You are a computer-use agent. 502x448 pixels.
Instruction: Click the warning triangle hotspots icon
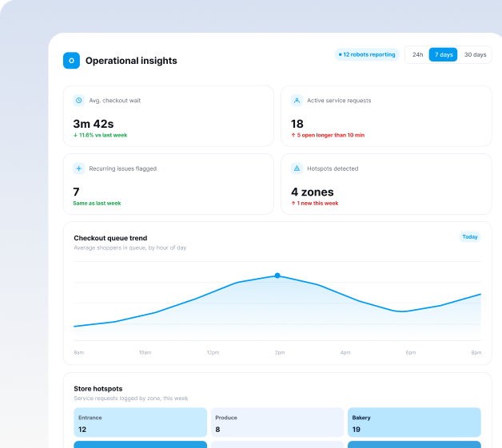point(297,168)
